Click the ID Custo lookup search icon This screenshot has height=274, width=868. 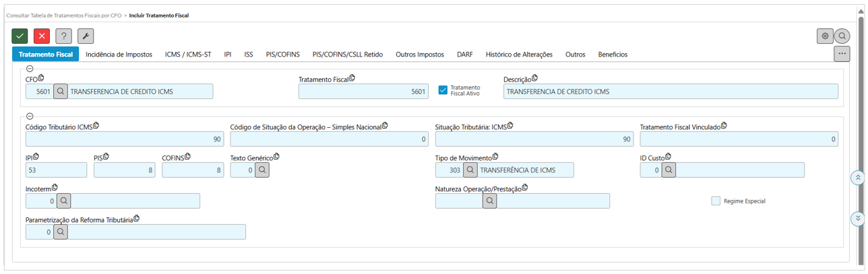click(668, 170)
